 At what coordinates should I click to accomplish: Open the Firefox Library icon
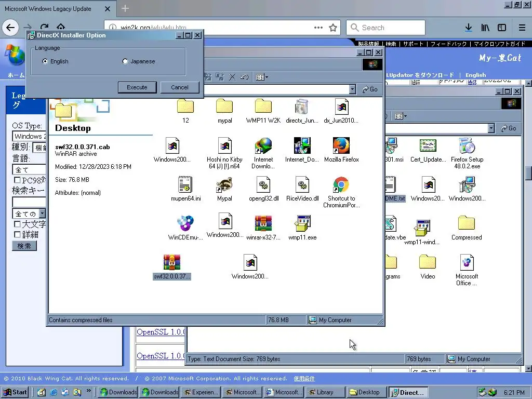(485, 28)
